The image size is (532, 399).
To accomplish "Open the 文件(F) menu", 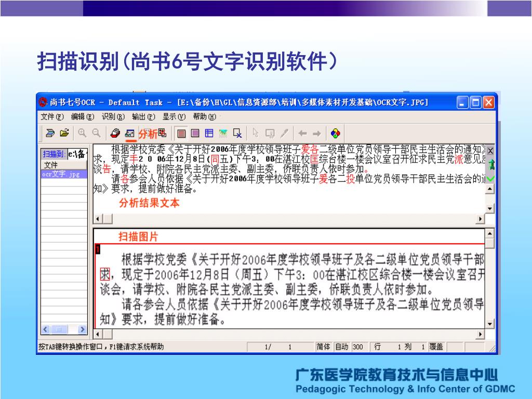I will 52,117.
